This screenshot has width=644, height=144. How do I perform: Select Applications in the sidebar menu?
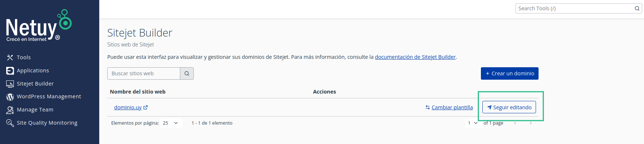(33, 71)
